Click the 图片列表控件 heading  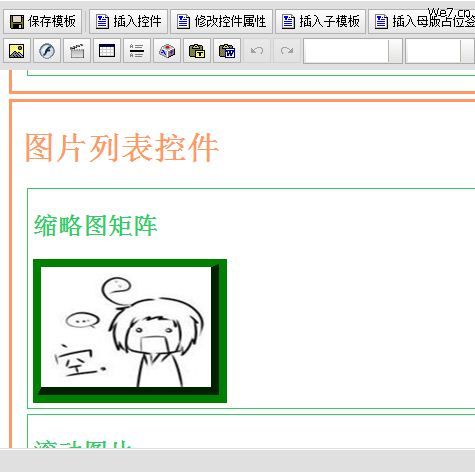coord(122,148)
